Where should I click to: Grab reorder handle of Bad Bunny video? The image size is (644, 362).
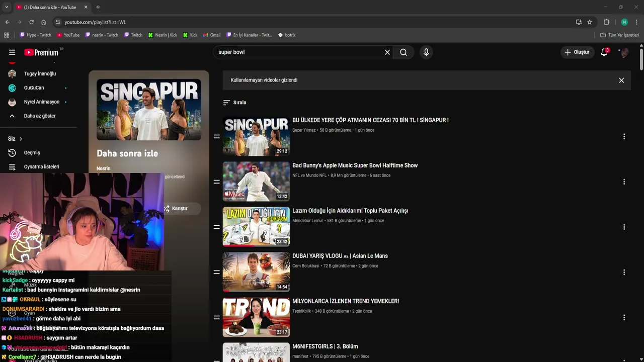pyautogui.click(x=217, y=182)
